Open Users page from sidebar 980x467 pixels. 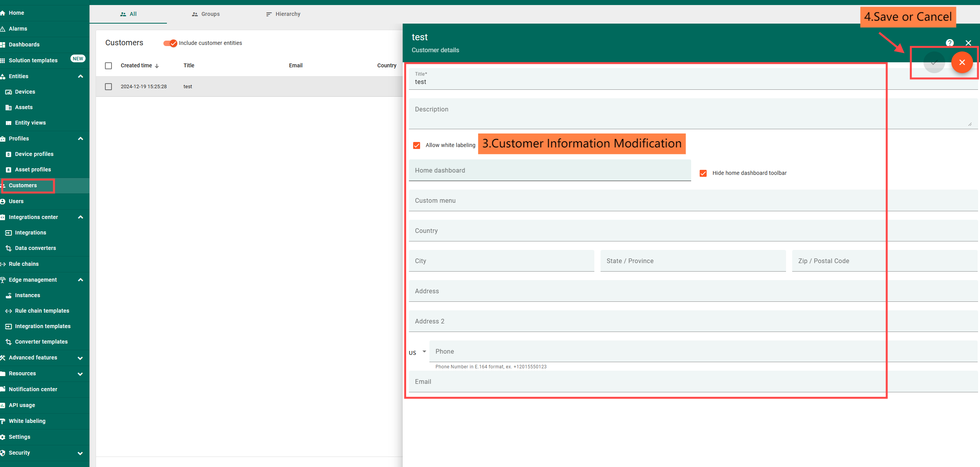pyautogui.click(x=16, y=201)
